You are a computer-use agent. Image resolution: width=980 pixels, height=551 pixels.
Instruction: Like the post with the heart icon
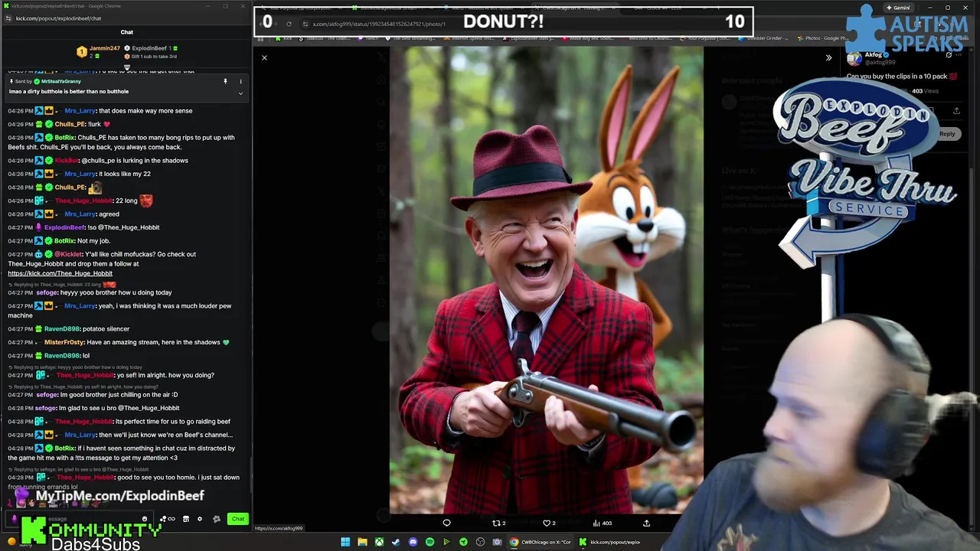[x=547, y=523]
